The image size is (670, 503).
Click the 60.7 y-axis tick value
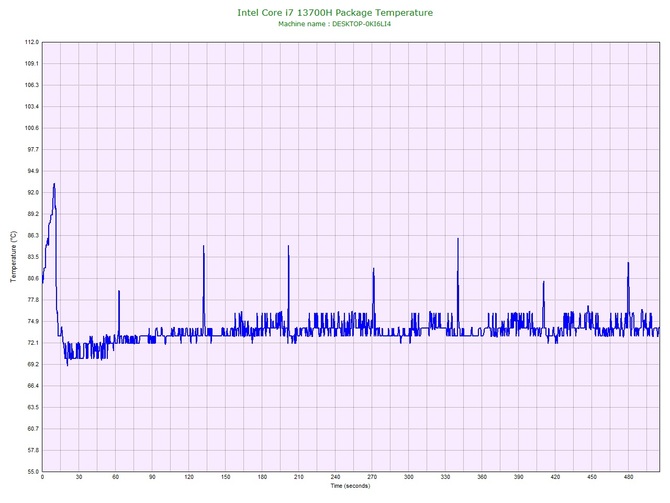[x=33, y=429]
